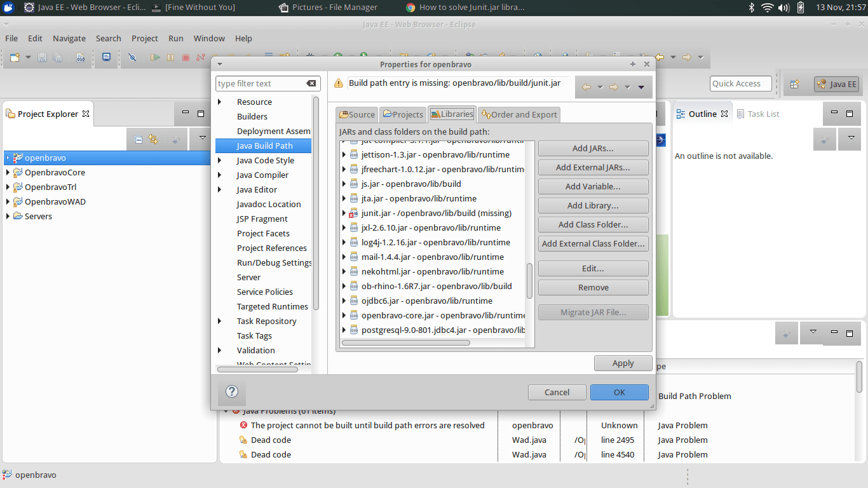Open the New wizard icon
This screenshot has width=868, height=488.
(14, 57)
